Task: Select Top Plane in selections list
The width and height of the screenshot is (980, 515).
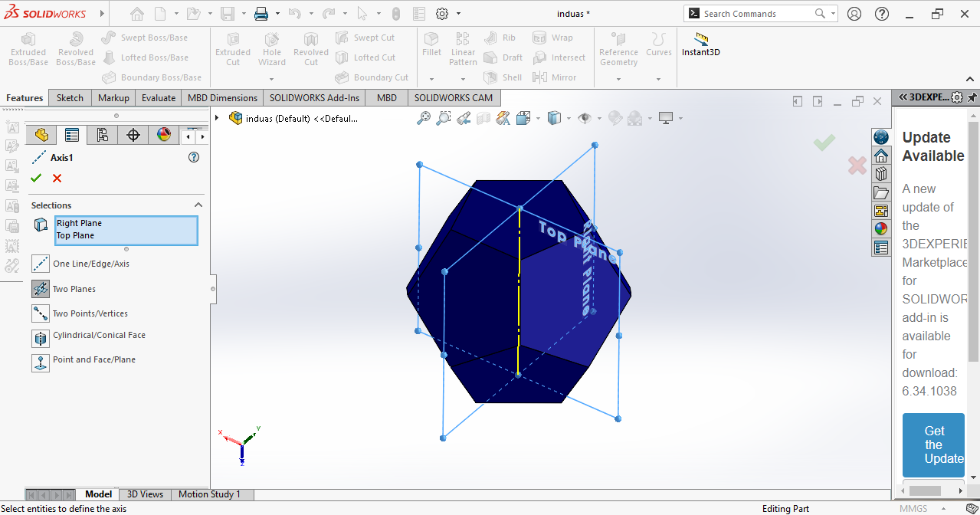Action: click(75, 235)
